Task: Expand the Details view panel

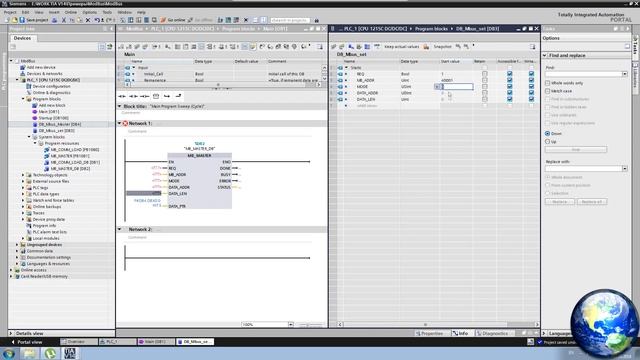Action: pos(11,333)
